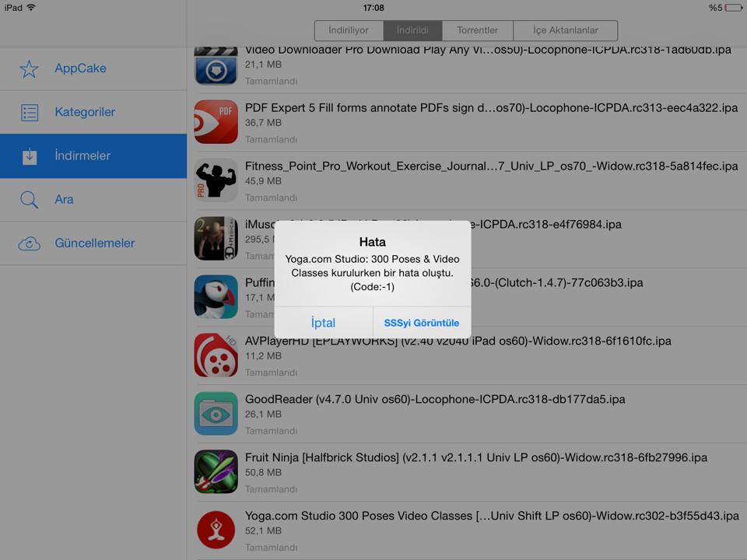Check the battery indicator icon
Image resolution: width=747 pixels, height=560 pixels.
tap(734, 8)
